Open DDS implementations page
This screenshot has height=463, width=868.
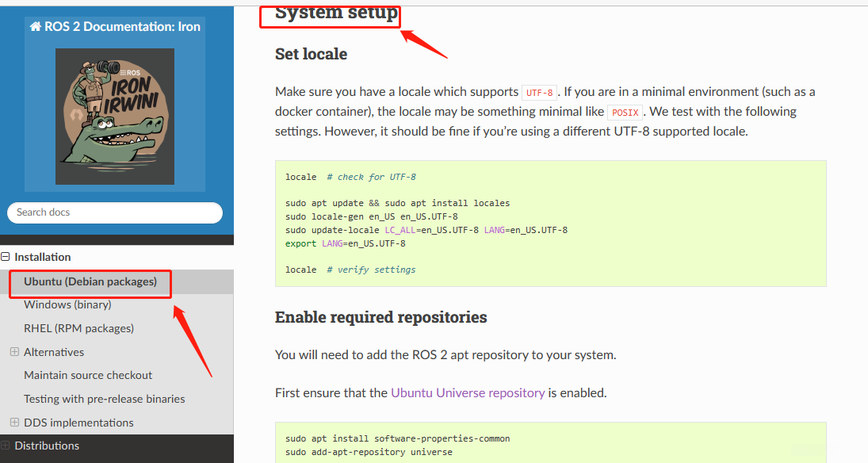(78, 423)
